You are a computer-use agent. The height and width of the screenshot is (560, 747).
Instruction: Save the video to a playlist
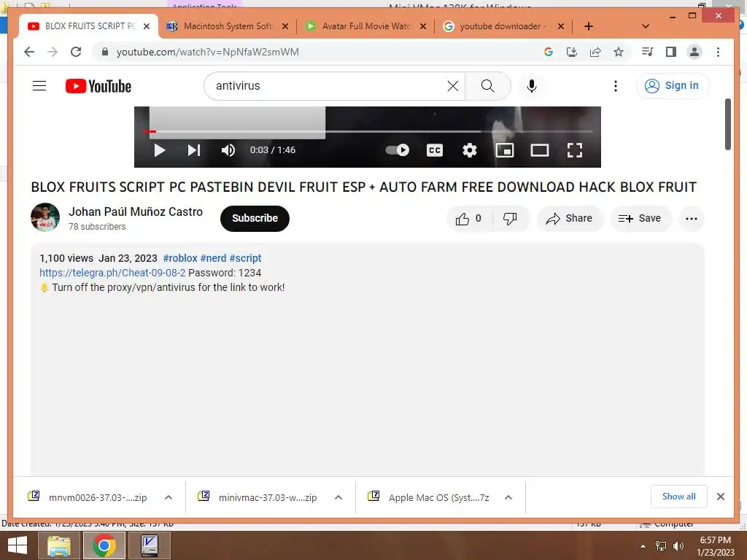coord(640,219)
